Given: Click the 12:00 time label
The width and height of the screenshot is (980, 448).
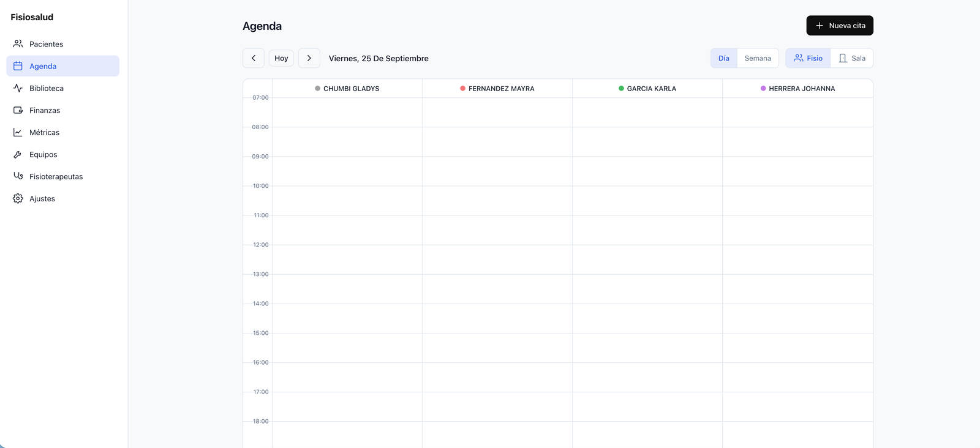Looking at the screenshot, I should tap(261, 245).
